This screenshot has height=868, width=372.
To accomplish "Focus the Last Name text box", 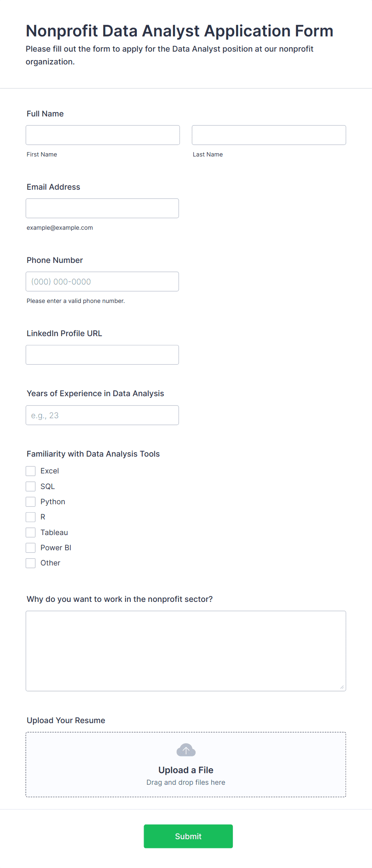I will [x=269, y=135].
